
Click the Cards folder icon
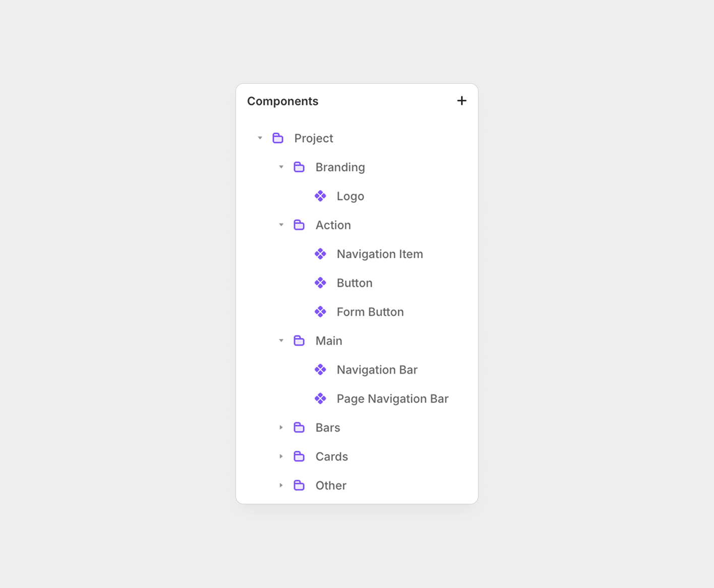coord(299,456)
